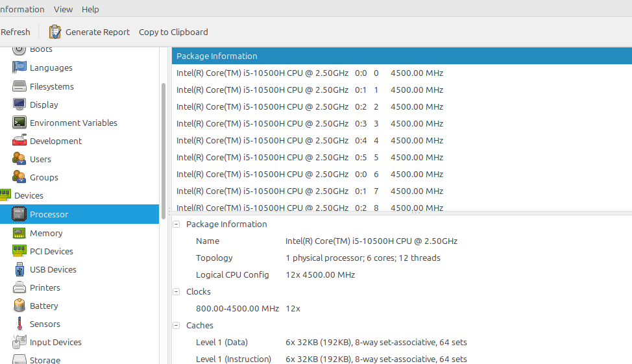
Task: Click the sidebar vertical scrollbar
Action: (x=164, y=151)
